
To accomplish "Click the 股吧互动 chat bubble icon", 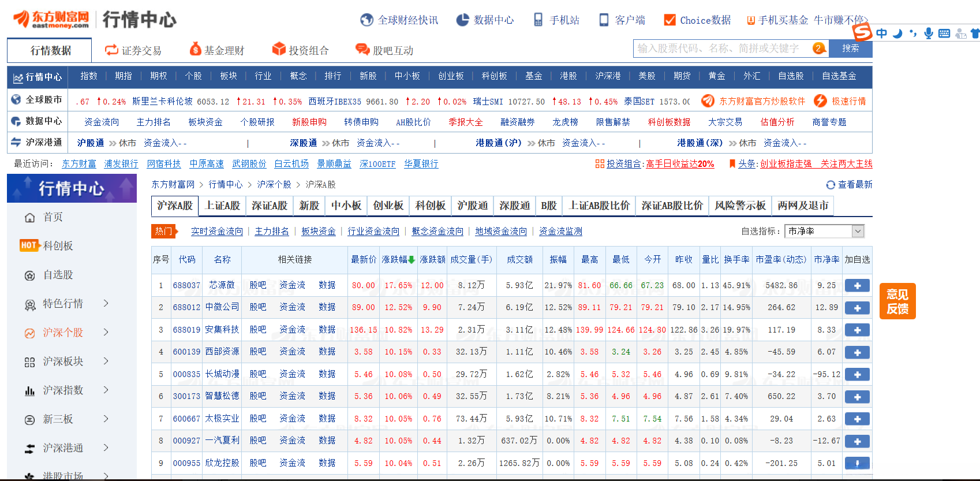I will pos(362,50).
